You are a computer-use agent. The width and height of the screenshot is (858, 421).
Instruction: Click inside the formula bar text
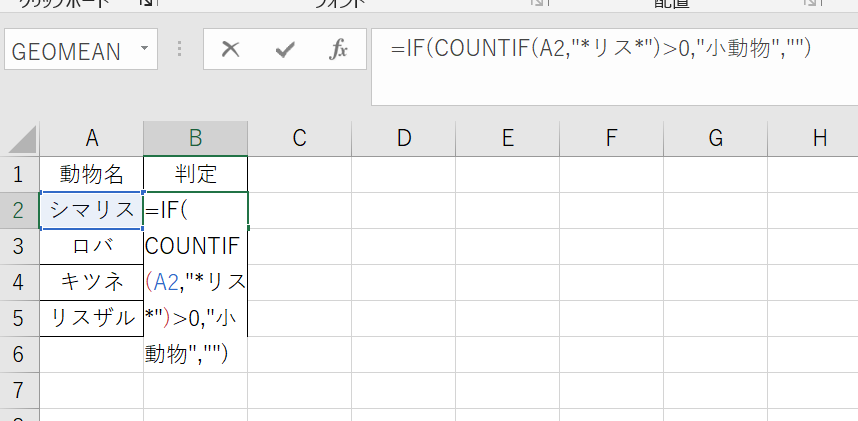point(600,48)
